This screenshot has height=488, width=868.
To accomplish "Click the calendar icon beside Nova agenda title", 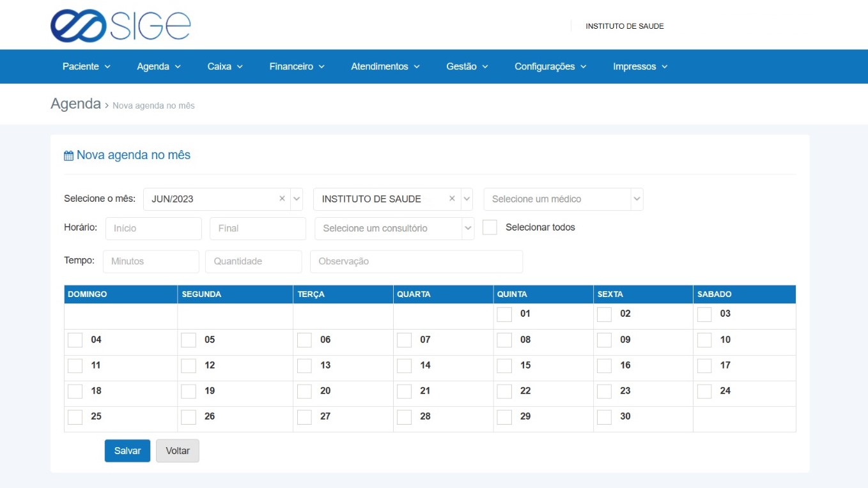I will point(68,156).
